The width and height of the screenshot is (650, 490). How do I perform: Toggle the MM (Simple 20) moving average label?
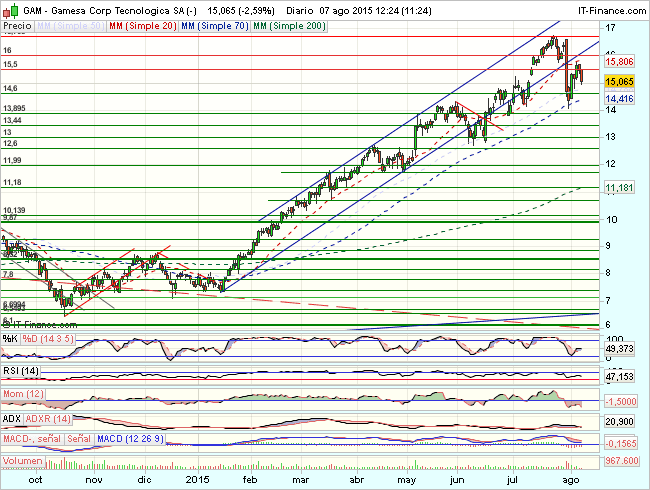(143, 26)
